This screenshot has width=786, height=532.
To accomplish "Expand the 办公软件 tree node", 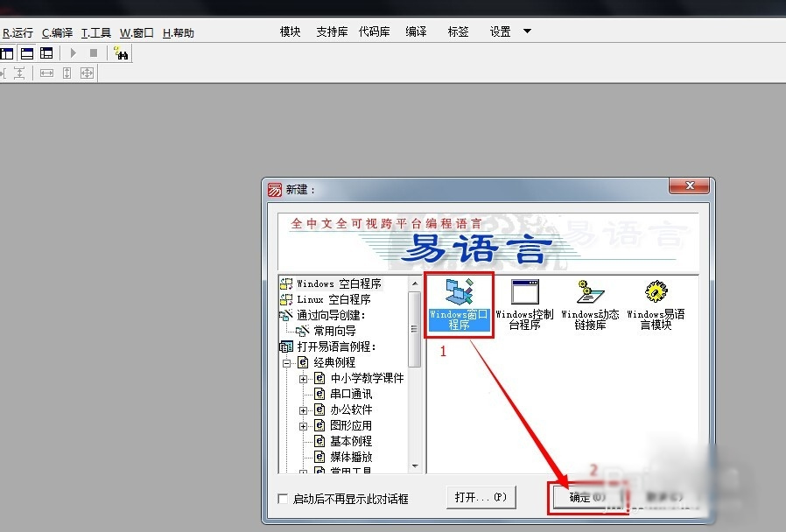I will point(303,410).
